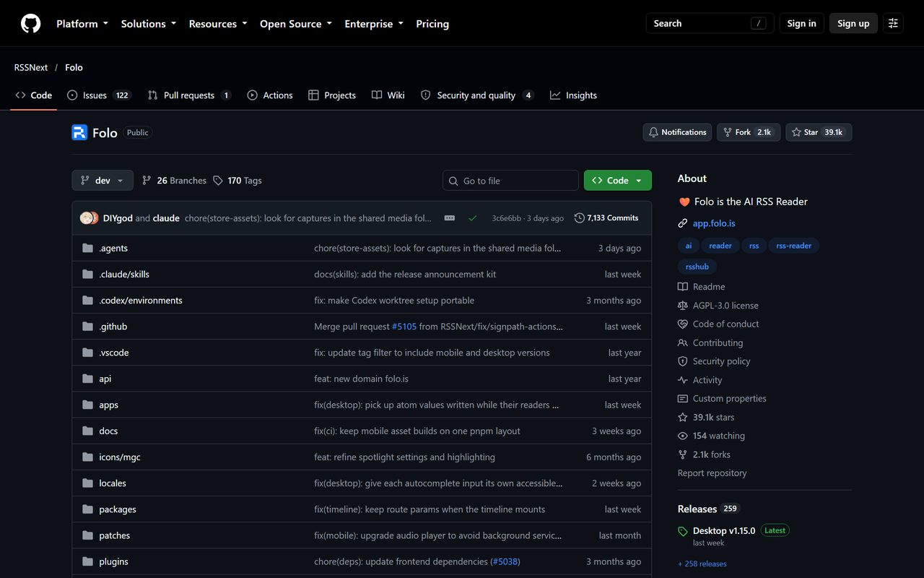Switch to the Pull requests tab
The height and width of the screenshot is (578, 924).
(x=189, y=95)
